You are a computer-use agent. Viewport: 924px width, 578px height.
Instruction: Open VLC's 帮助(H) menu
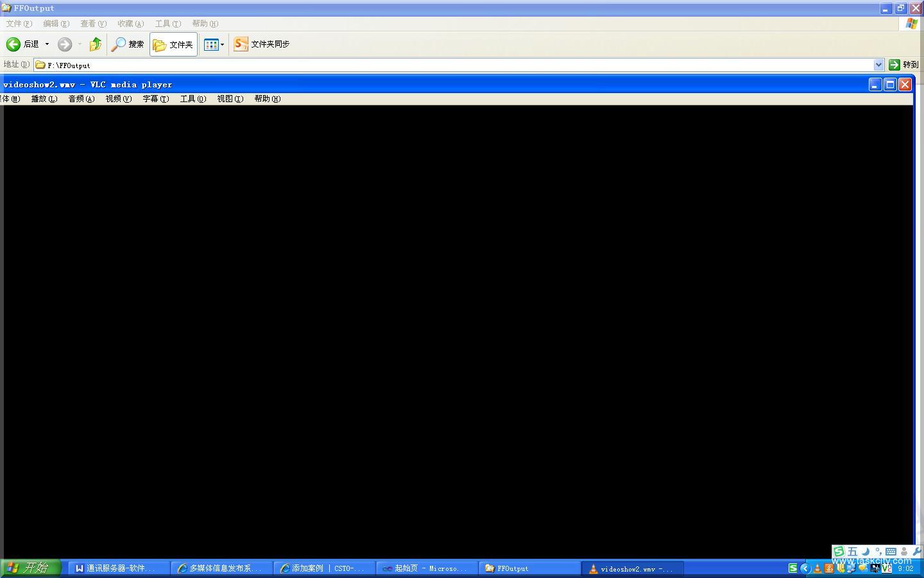pos(268,99)
